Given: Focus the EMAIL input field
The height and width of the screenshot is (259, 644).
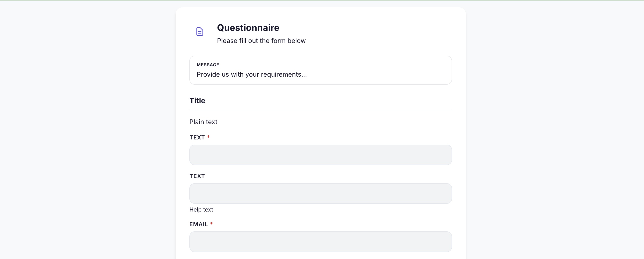Looking at the screenshot, I should 320,242.
